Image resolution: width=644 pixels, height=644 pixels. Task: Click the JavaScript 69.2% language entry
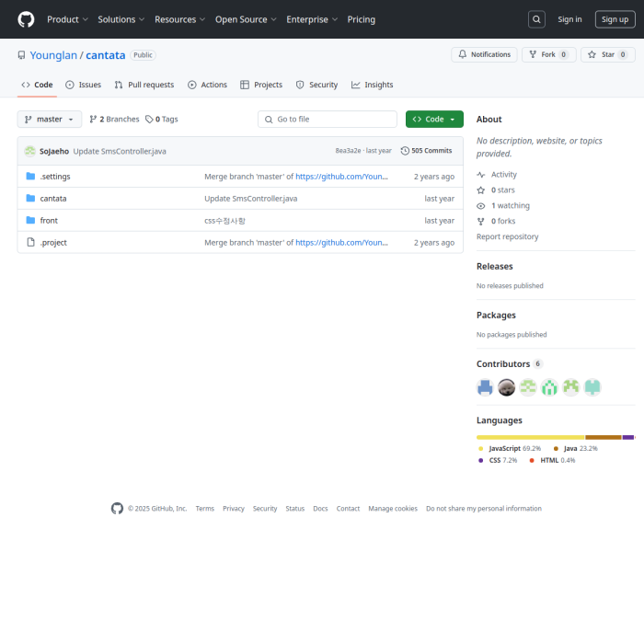click(x=510, y=449)
